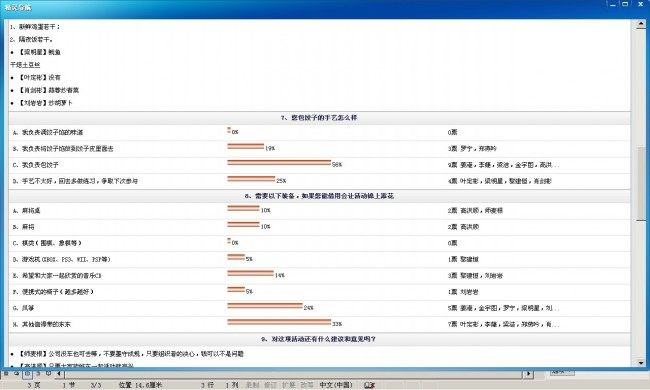Open the Reading Layout view icon
This screenshot has height=390, width=650.
pyautogui.click(x=49, y=373)
